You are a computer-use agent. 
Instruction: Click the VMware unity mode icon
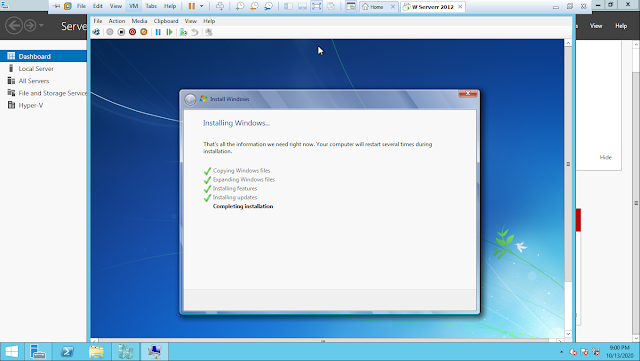click(x=331, y=6)
